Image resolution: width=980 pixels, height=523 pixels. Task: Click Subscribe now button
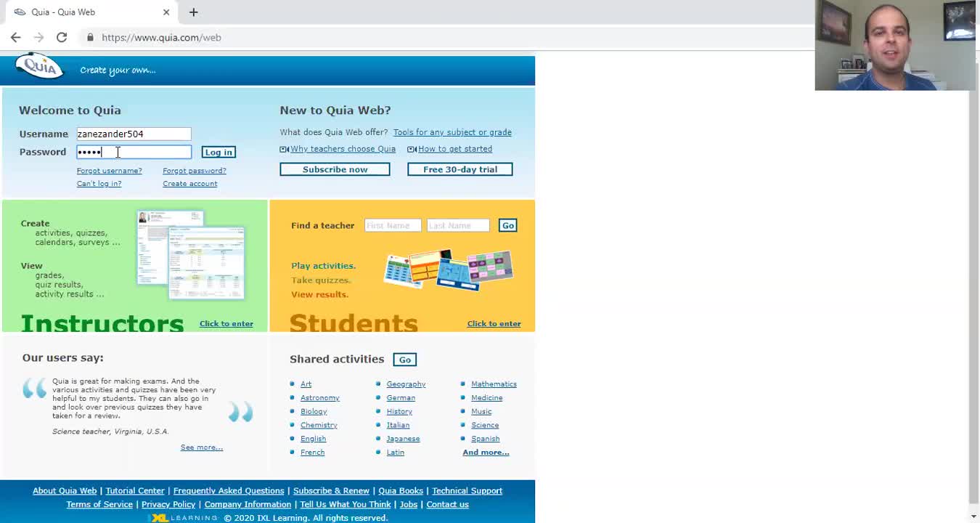[335, 169]
